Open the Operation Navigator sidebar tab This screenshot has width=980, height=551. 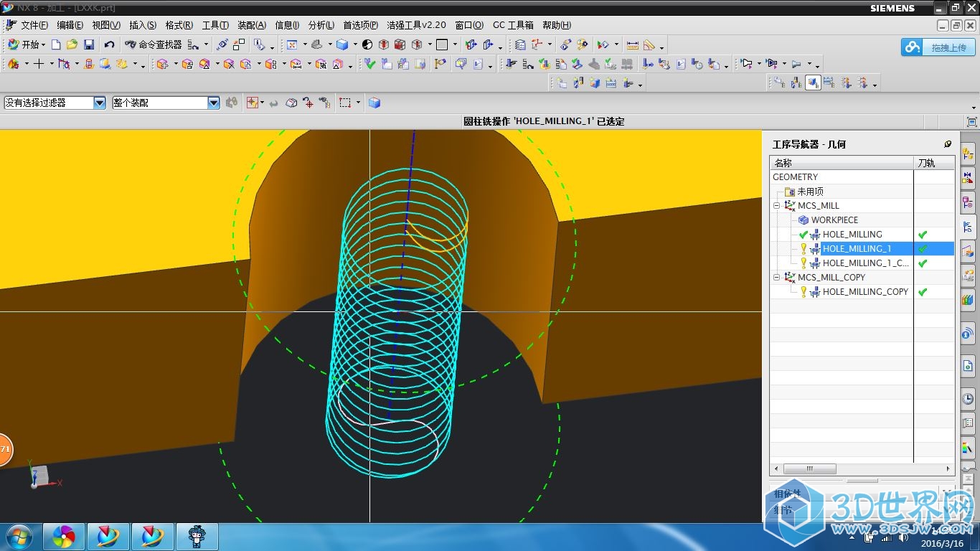(968, 227)
